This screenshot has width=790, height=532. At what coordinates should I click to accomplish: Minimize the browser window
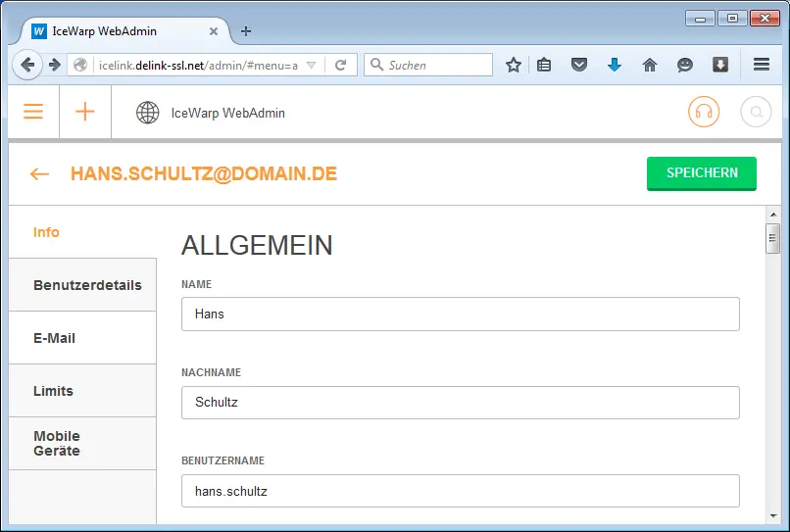point(700,19)
